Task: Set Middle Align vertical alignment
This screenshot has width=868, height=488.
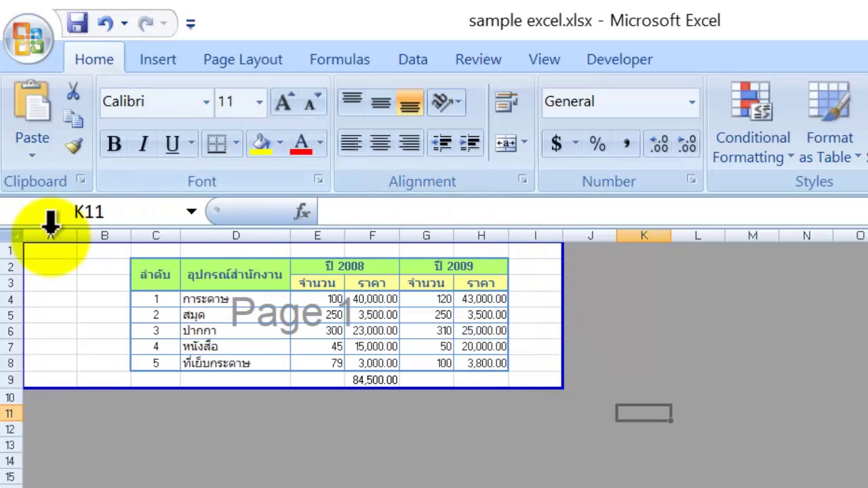Action: (380, 102)
